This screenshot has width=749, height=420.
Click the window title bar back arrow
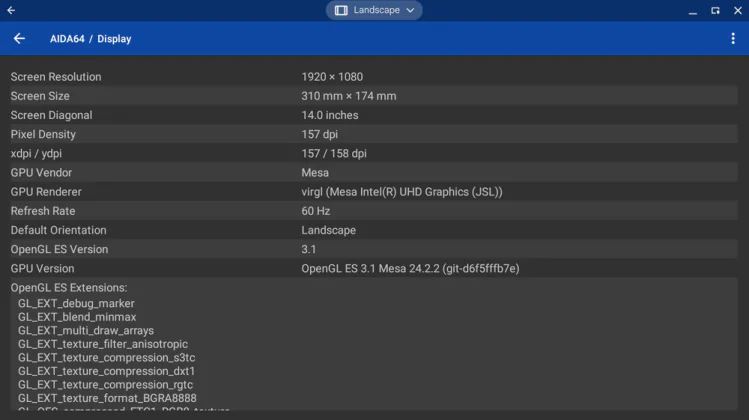point(11,10)
